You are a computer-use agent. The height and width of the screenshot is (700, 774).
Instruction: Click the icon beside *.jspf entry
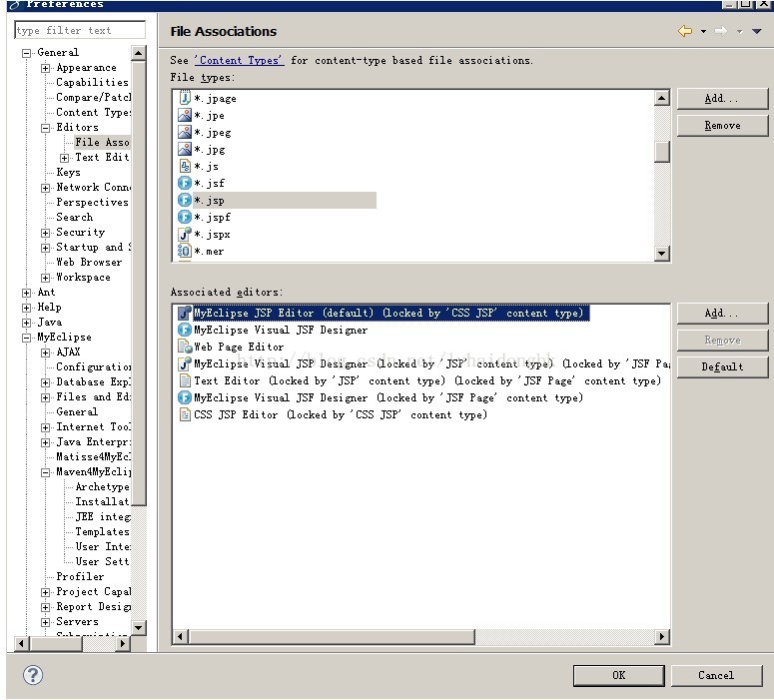pos(185,217)
